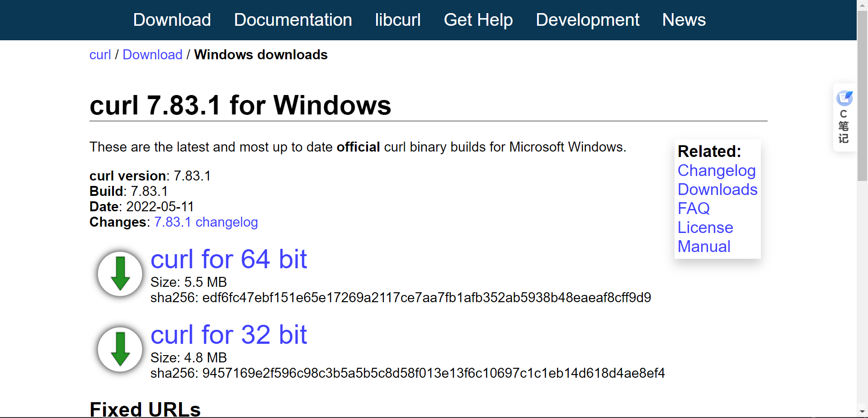Open the libcurl section
The width and height of the screenshot is (868, 418).
click(x=397, y=20)
